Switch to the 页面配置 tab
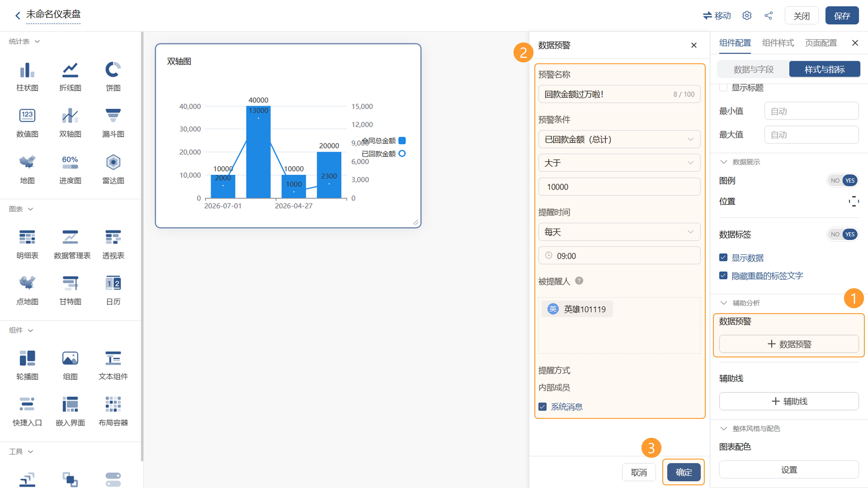Screen dimensions: 868x488 (821, 43)
